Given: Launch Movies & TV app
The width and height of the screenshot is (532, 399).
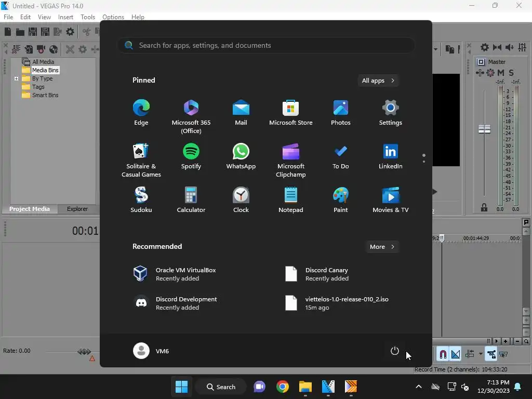Looking at the screenshot, I should (x=391, y=200).
